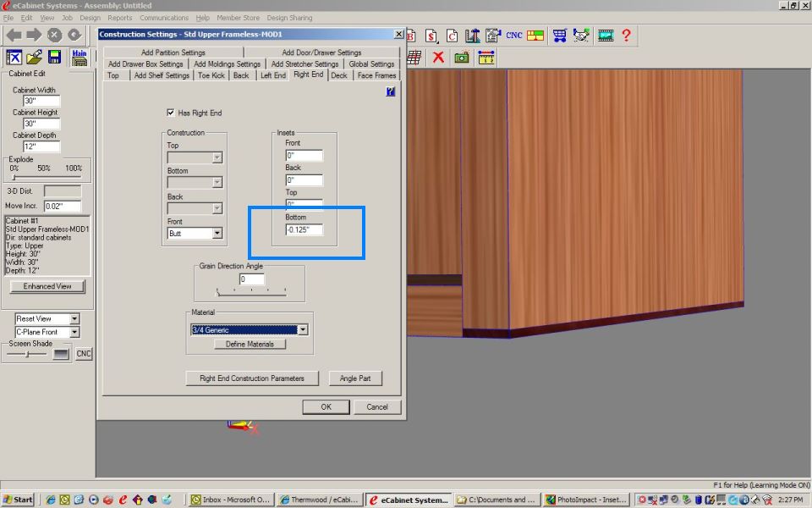Switch to Thermwood / eCabinet browser taskbar item
The image size is (812, 508).
[320, 500]
